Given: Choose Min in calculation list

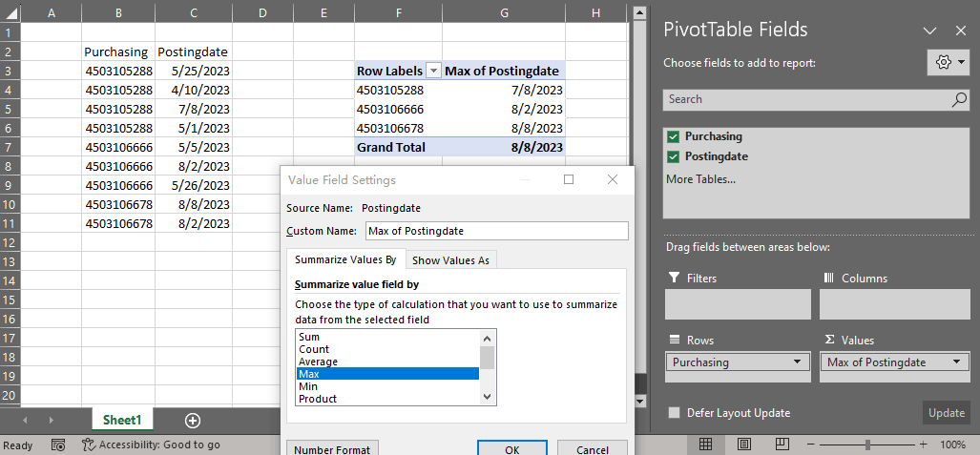Looking at the screenshot, I should coord(387,386).
